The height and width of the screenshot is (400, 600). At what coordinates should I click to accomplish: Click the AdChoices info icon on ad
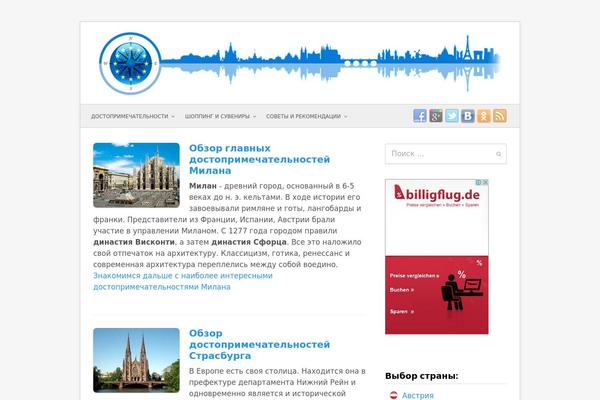479,182
